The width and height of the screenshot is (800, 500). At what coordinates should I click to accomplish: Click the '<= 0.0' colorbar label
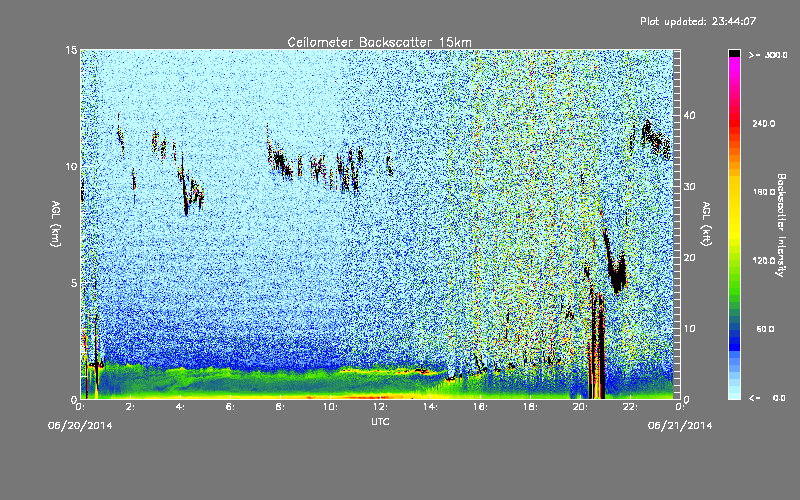click(x=768, y=398)
